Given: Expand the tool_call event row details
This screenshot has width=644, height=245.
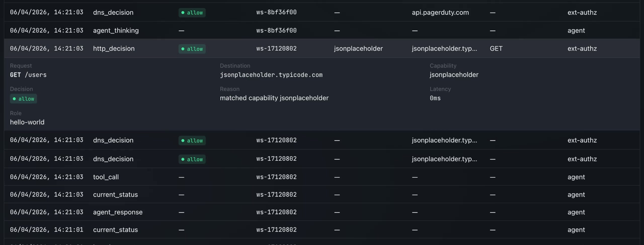Looking at the screenshot, I should (x=106, y=177).
